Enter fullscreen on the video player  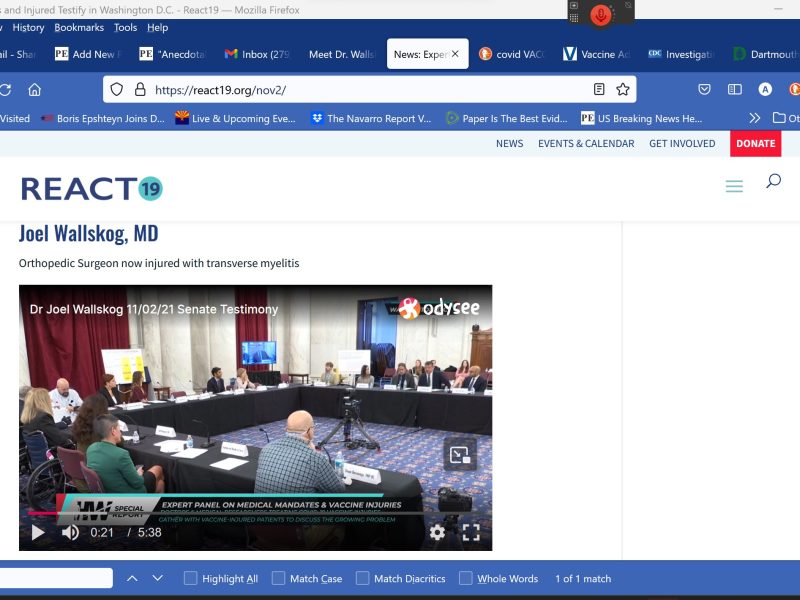[x=471, y=533]
